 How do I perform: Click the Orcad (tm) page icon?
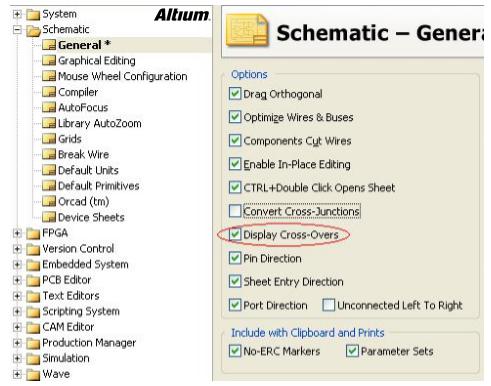tap(49, 201)
